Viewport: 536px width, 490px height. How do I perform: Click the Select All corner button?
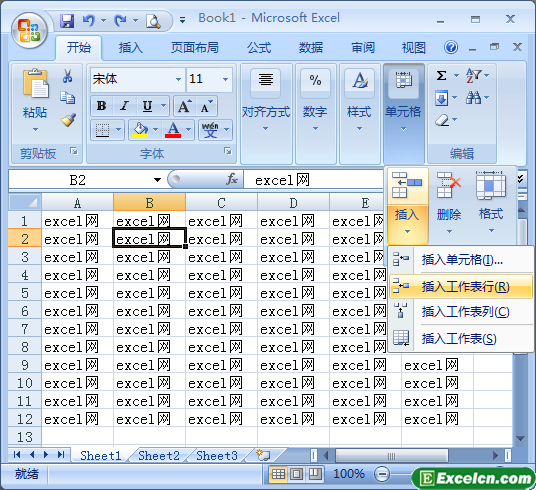[x=25, y=202]
